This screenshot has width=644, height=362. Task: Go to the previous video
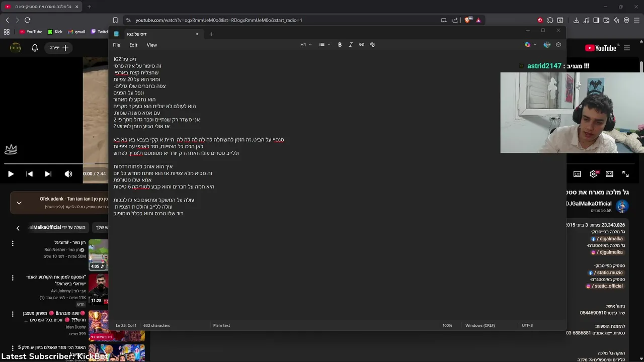[x=29, y=174]
